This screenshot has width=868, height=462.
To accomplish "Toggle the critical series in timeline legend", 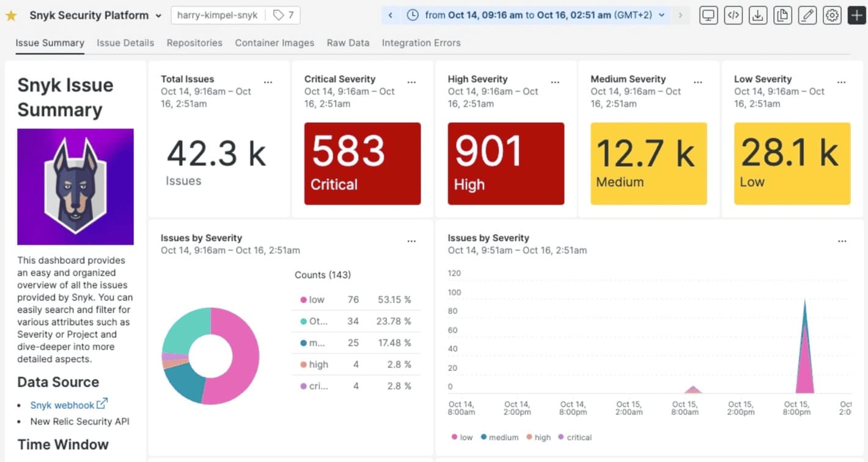I will click(x=575, y=437).
